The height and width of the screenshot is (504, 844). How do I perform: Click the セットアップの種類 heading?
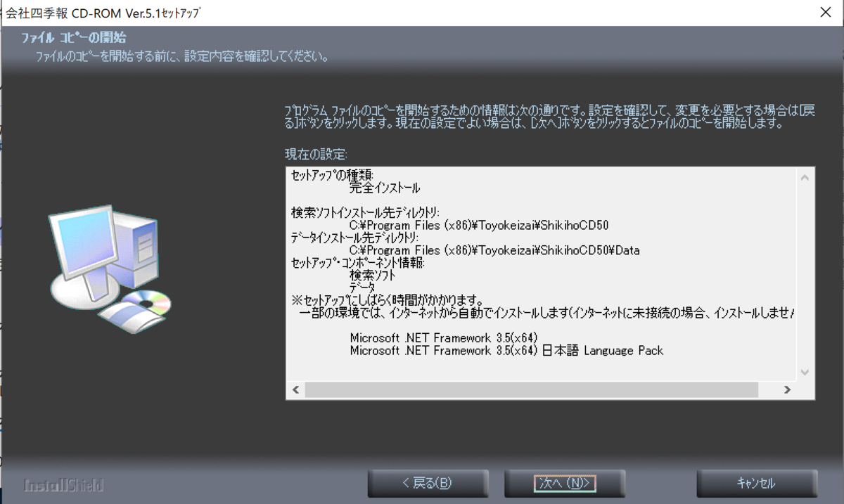[x=333, y=176]
